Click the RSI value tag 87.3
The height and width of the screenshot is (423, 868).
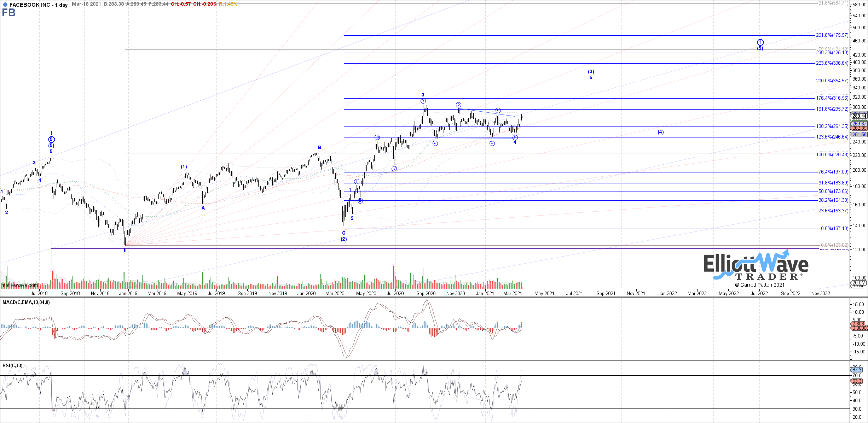(857, 370)
